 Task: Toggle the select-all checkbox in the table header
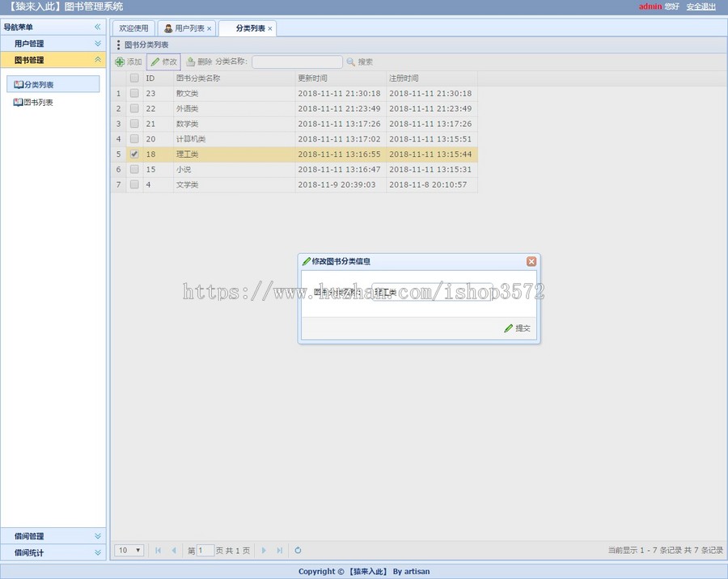pyautogui.click(x=134, y=78)
